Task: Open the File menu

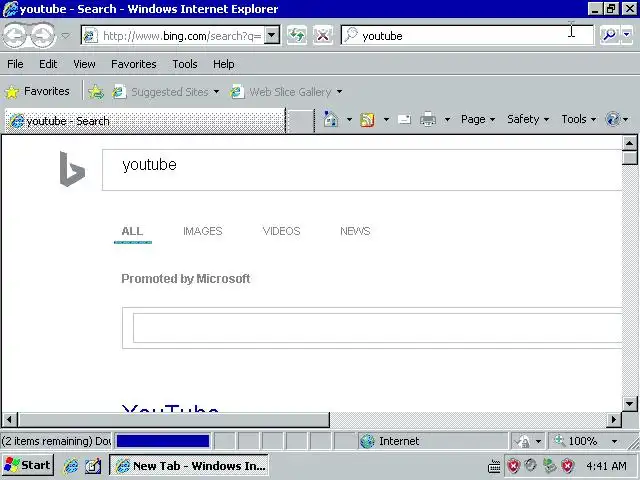Action: (15, 64)
